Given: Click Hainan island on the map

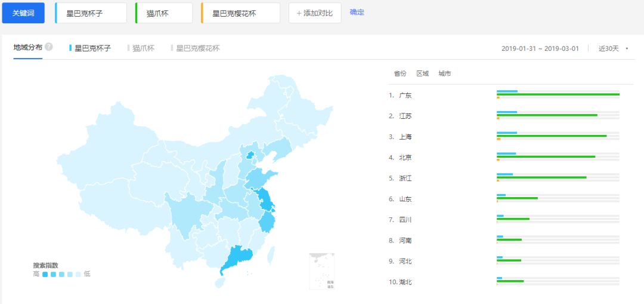Looking at the screenshot, I should (x=221, y=282).
